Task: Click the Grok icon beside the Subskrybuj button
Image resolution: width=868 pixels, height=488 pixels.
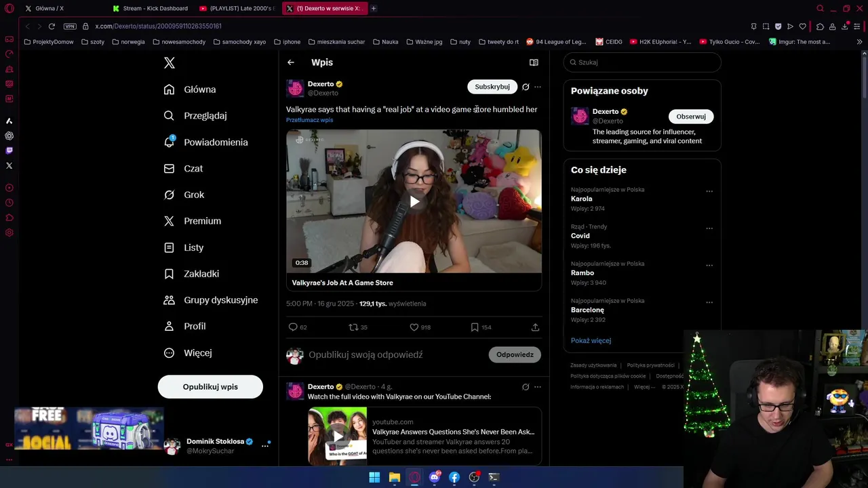Action: click(x=526, y=87)
